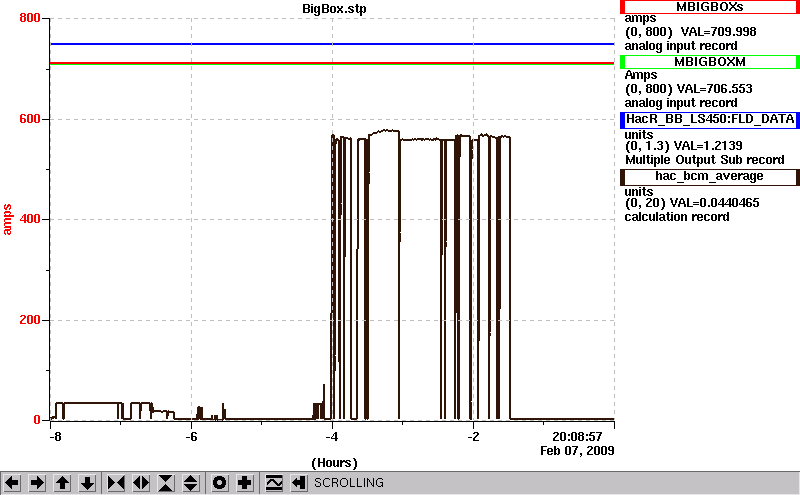The height and width of the screenshot is (495, 800).
Task: Click the plus sign toolbar icon
Action: 245,482
